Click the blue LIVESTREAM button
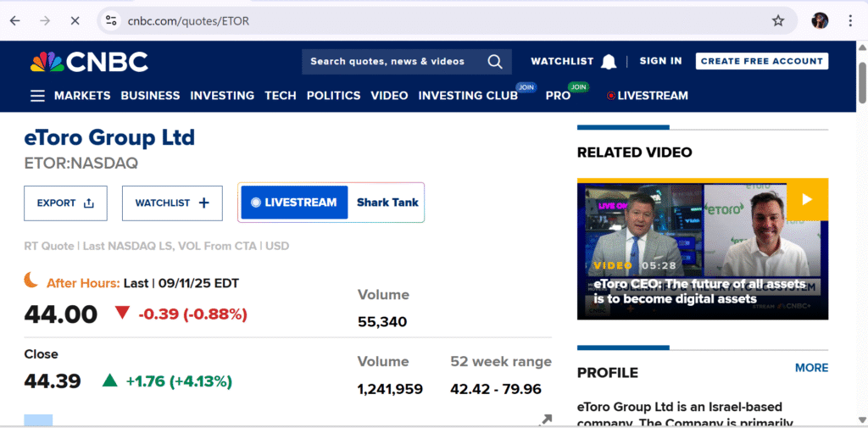 pos(294,203)
